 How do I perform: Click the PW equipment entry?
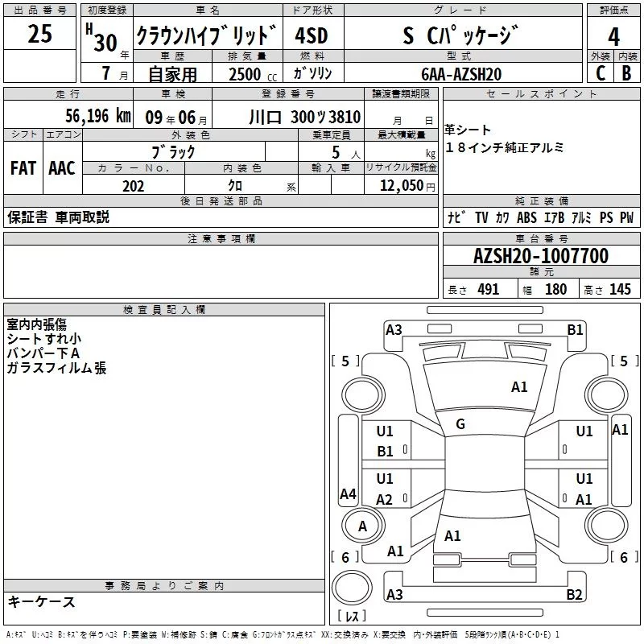tap(627, 217)
